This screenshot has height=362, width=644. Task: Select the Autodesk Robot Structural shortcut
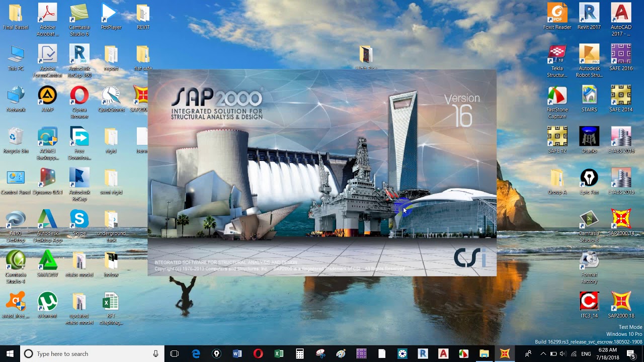click(x=589, y=61)
